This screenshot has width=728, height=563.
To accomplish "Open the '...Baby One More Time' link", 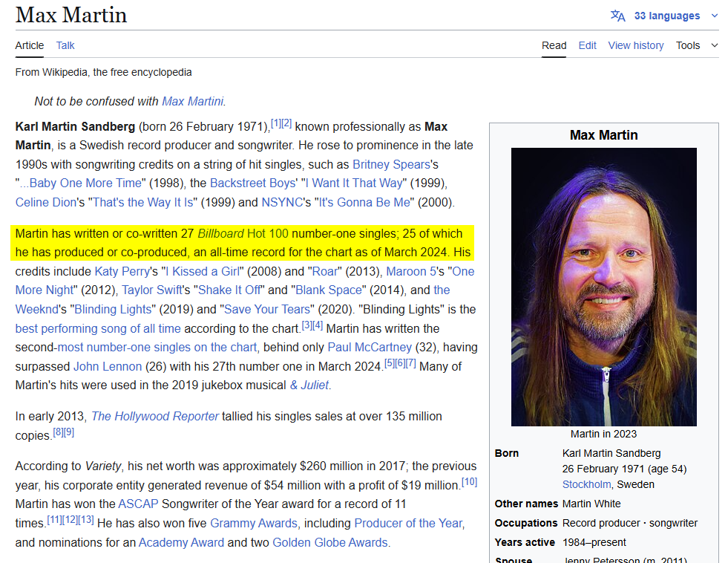I will [81, 183].
